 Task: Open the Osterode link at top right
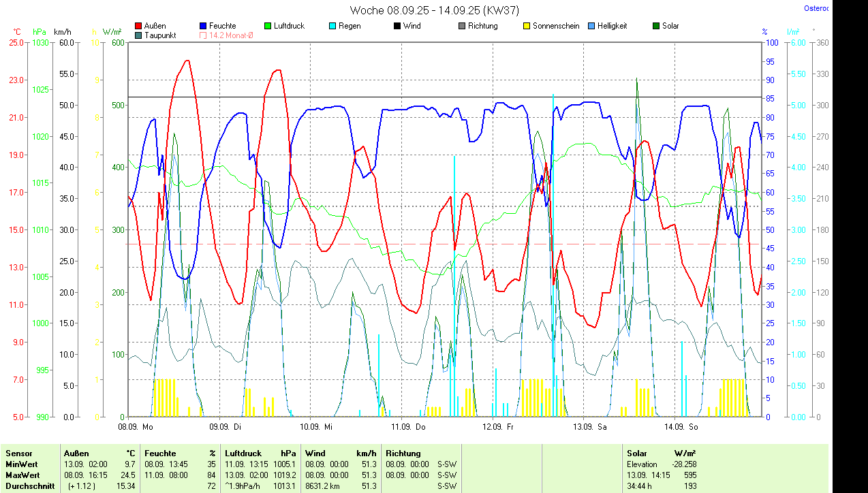816,9
